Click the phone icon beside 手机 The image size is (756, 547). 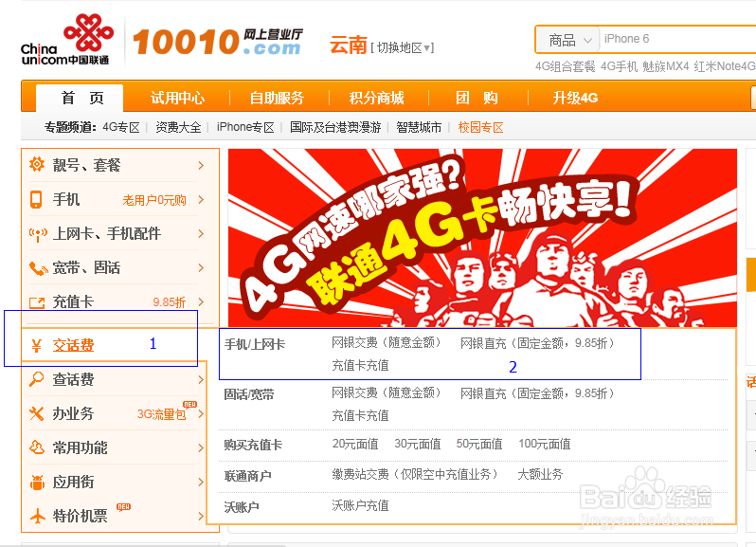click(x=36, y=199)
